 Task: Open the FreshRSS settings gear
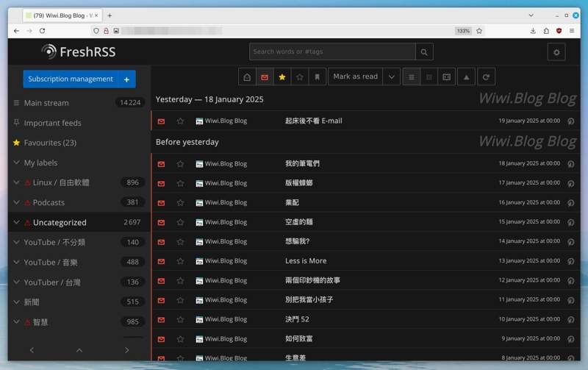(x=556, y=52)
